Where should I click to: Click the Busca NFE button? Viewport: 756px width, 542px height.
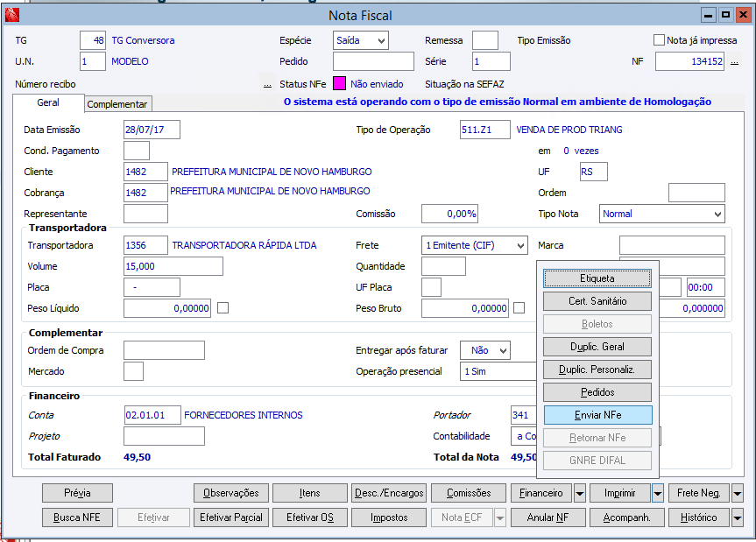77,517
